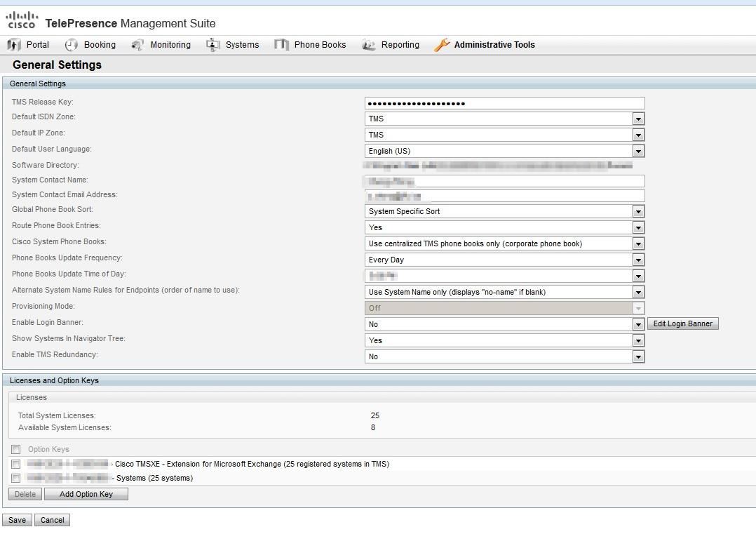
Task: Check the Systems (25 systems) option key checkbox
Action: 16,478
